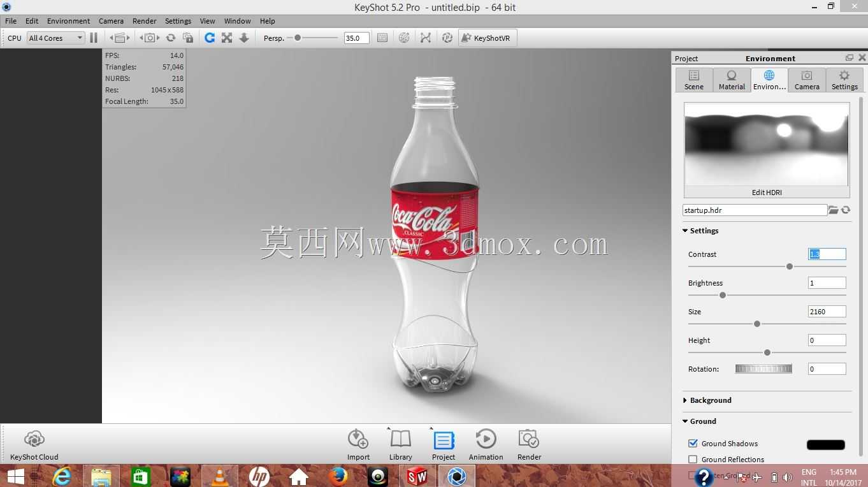Click the Size slider handle
Screen dimensions: 868x487
[x=757, y=324]
